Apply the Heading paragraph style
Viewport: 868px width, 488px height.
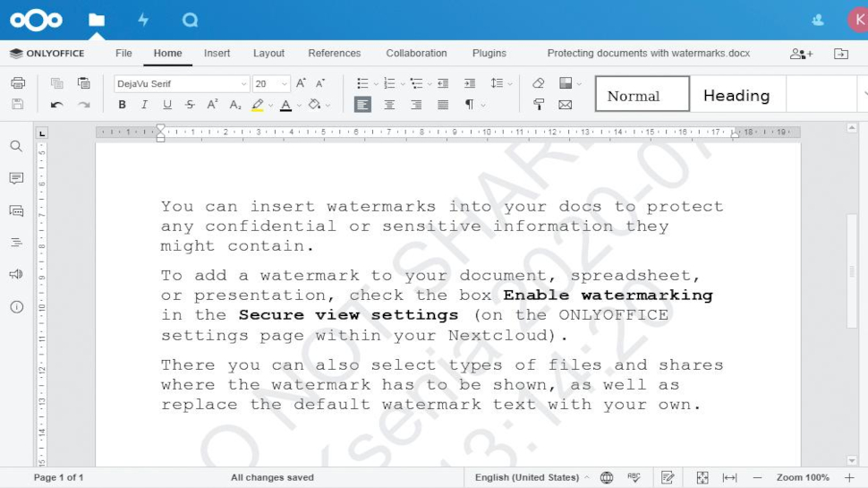click(736, 94)
